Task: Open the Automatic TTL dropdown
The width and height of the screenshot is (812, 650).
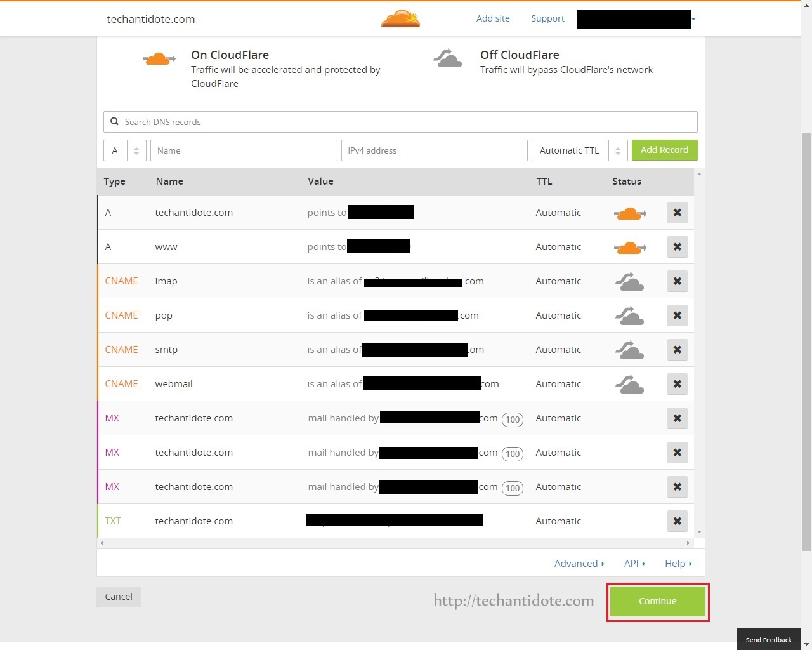Action: 580,150
